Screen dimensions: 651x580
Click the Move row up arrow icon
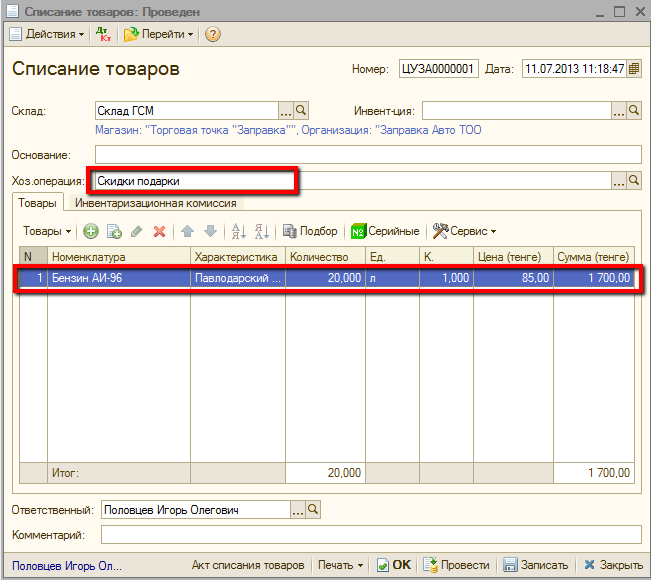coord(187,231)
